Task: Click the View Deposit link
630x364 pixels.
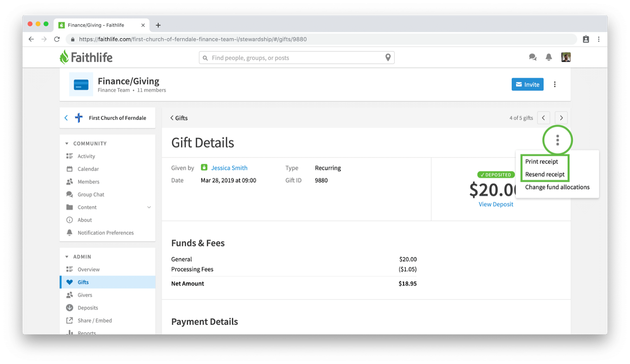Action: pyautogui.click(x=496, y=204)
